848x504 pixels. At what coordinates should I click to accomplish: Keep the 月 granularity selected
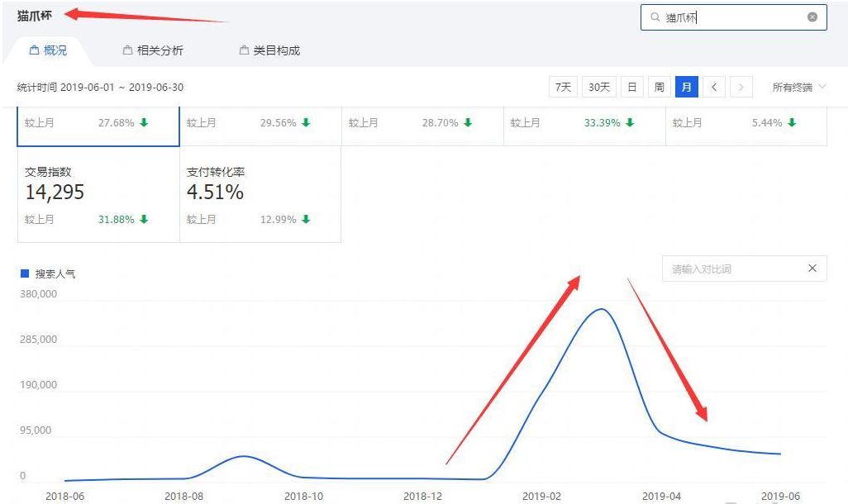687,86
